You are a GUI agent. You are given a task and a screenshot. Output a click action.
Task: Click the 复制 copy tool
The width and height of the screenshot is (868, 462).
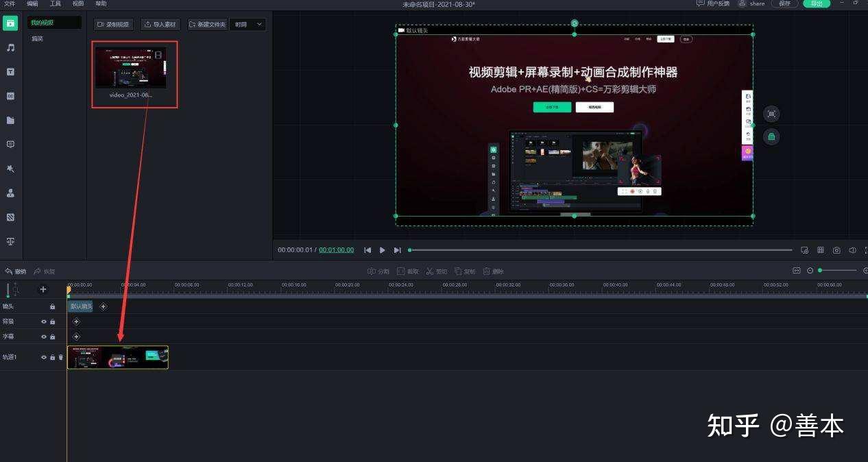coord(465,271)
